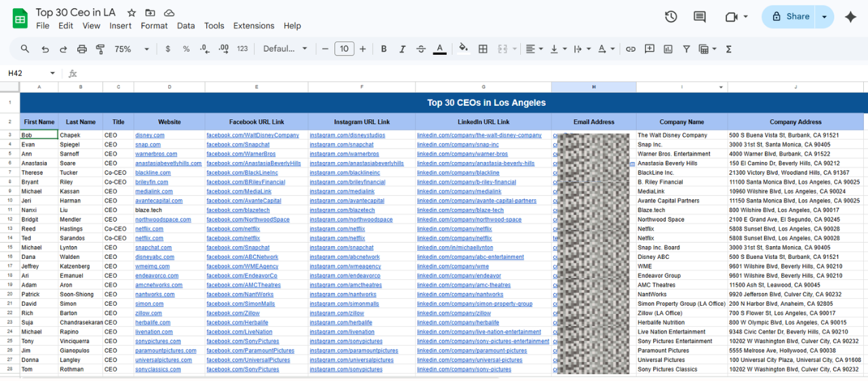Open the borders tool
Screen dimensions: 868x381
coord(483,49)
